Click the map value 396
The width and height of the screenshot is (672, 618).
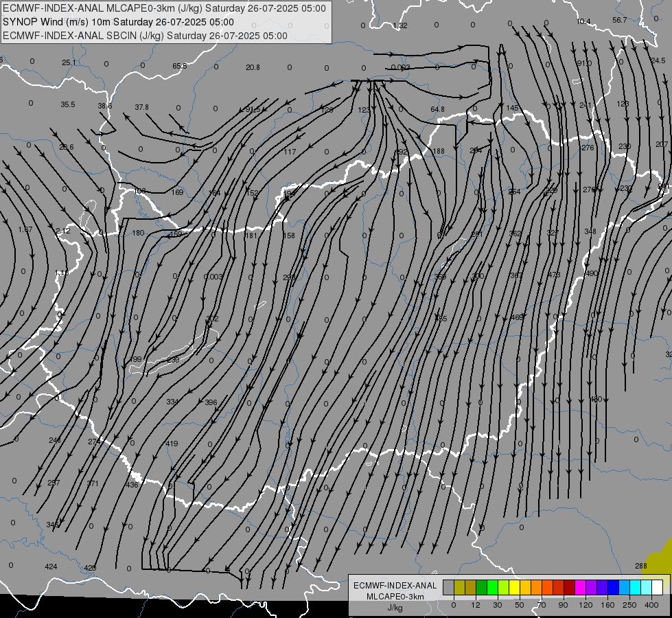pyautogui.click(x=211, y=402)
